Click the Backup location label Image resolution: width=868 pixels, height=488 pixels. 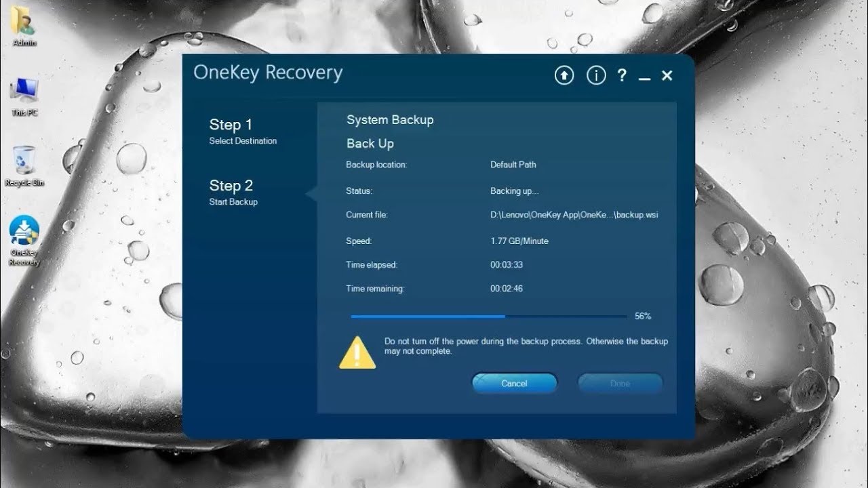pyautogui.click(x=376, y=165)
